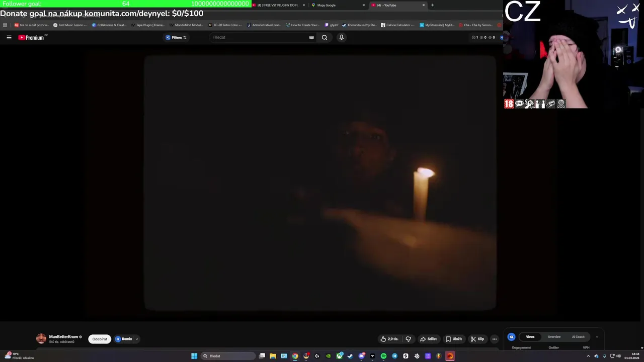Open Logitech G HUB from taskbar

pos(317,356)
